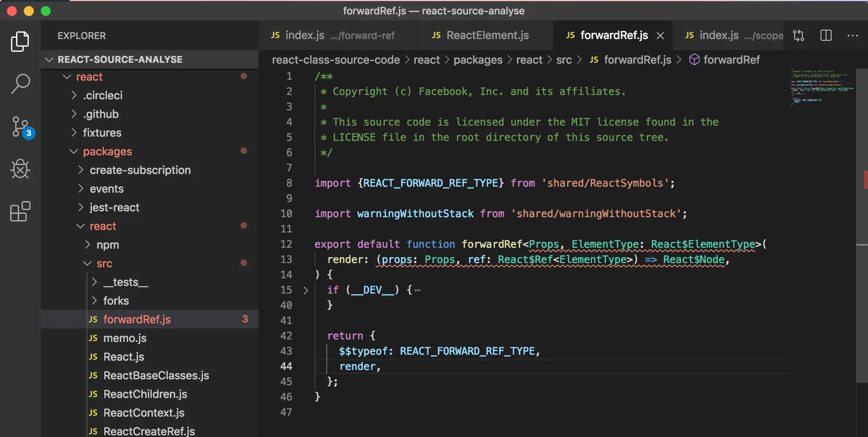Open the Search view icon
868x437 pixels.
click(20, 84)
